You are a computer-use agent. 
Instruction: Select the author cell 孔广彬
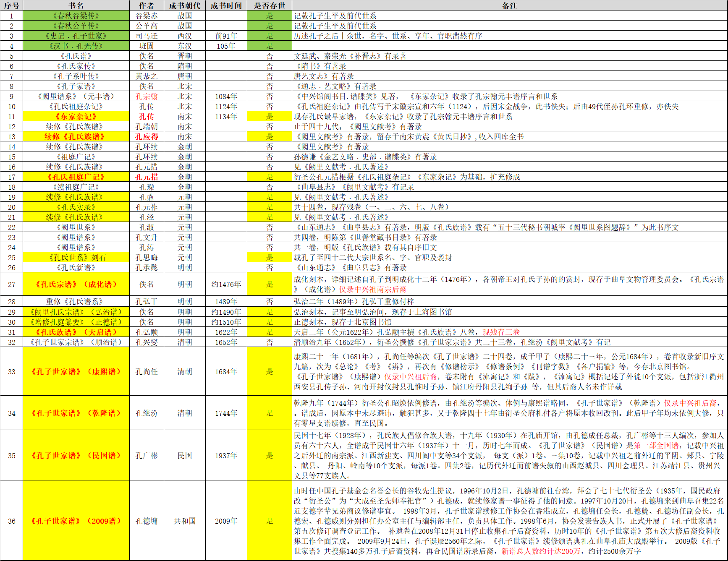(x=147, y=456)
